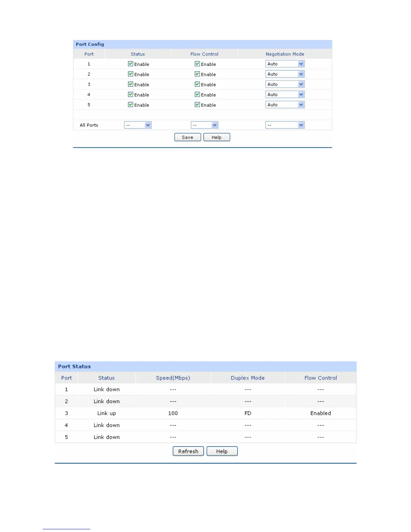The width and height of the screenshot is (411, 532).
Task: Open Negotiation Mode dropdown for port 2
Action: [285, 74]
